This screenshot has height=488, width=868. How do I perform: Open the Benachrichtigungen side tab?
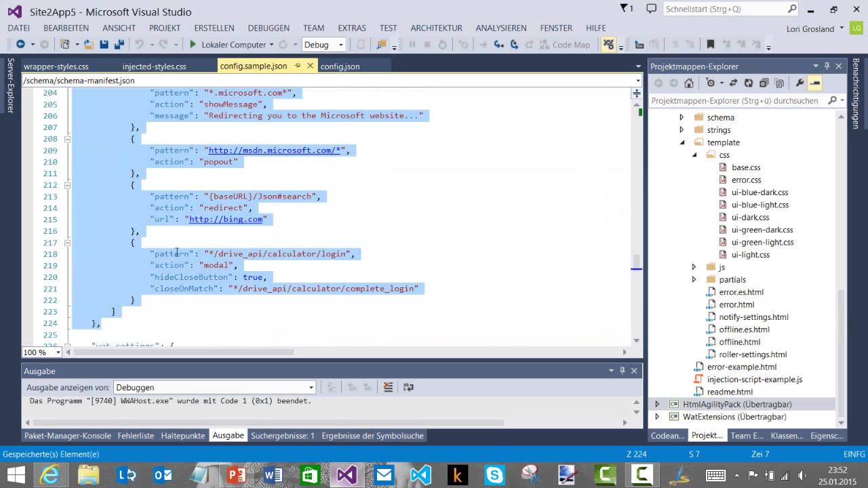click(x=856, y=94)
